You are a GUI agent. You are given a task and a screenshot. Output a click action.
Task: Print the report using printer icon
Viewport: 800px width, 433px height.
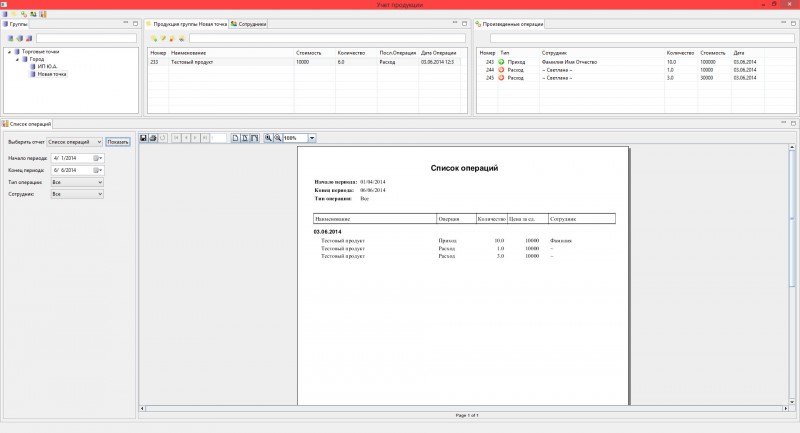coord(153,138)
